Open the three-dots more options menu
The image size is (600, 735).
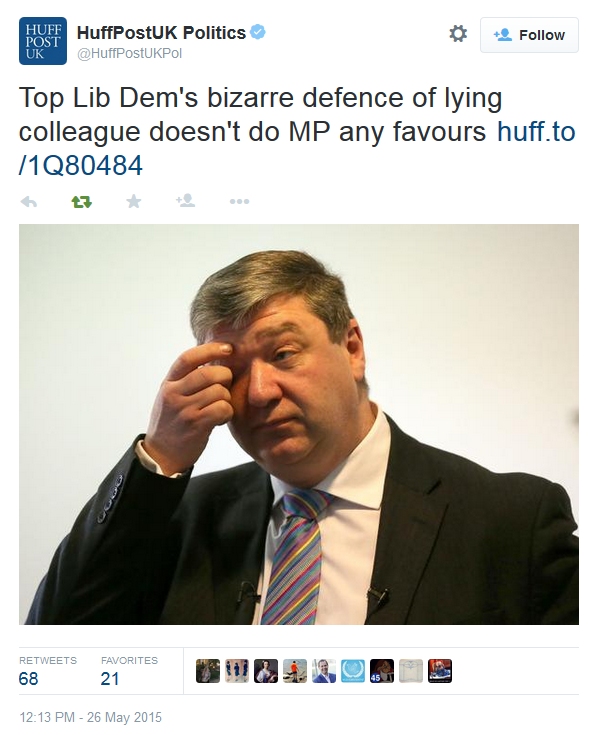[239, 202]
